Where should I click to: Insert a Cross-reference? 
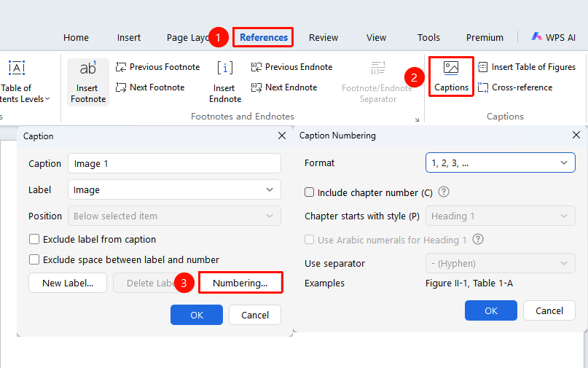515,87
